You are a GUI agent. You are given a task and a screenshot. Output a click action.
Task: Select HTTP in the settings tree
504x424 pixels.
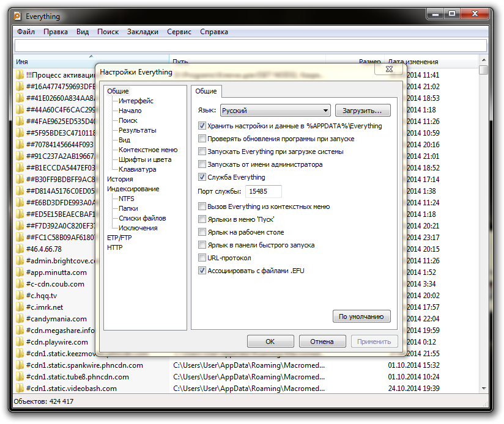click(x=115, y=248)
